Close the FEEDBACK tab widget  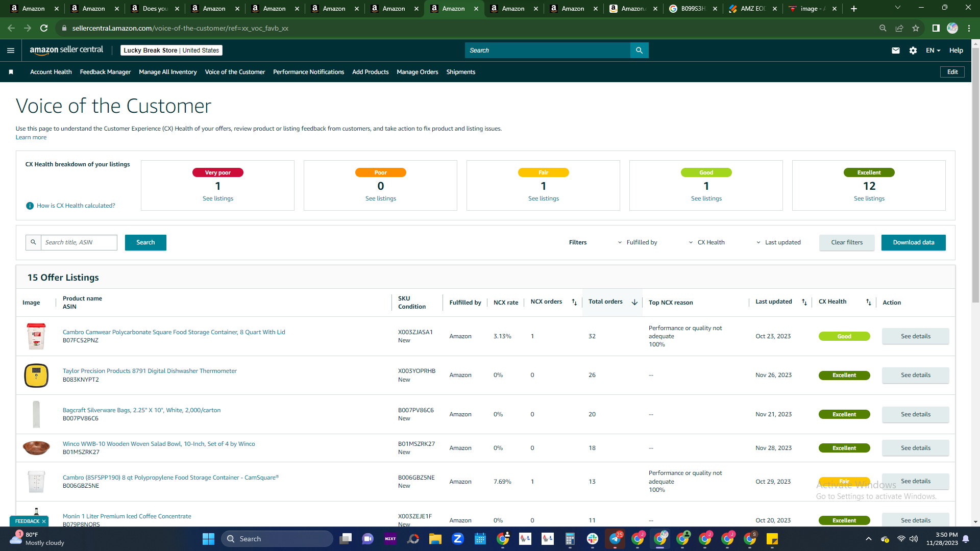tap(44, 521)
